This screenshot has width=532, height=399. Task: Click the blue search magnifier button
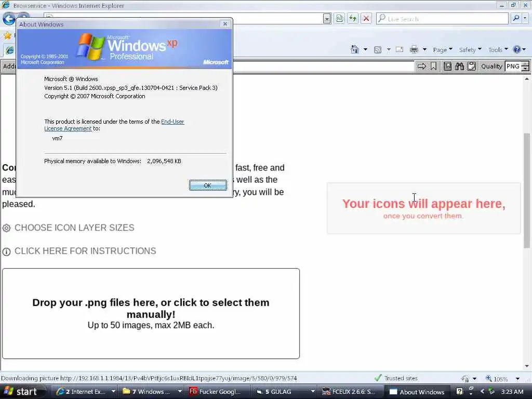tap(516, 18)
